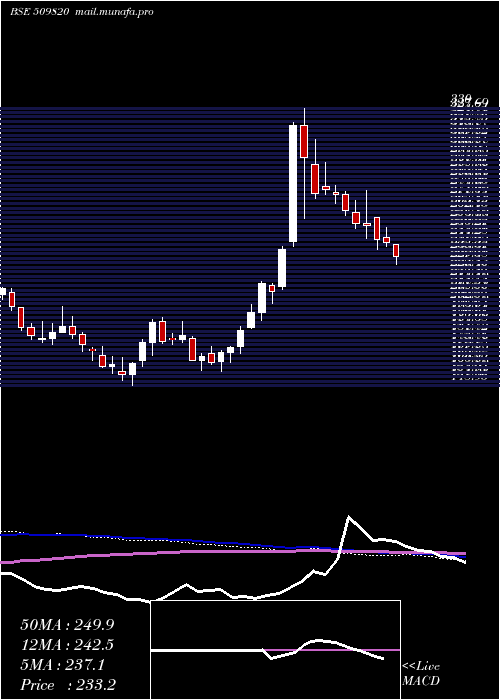Click the MACD inset chart box
Viewport: 500px width, 700px height.
tap(275, 650)
